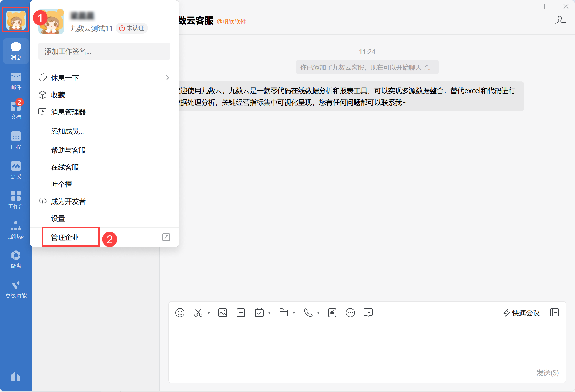This screenshot has height=392, width=575.
Task: Click the emoji smiley icon
Action: 180,313
